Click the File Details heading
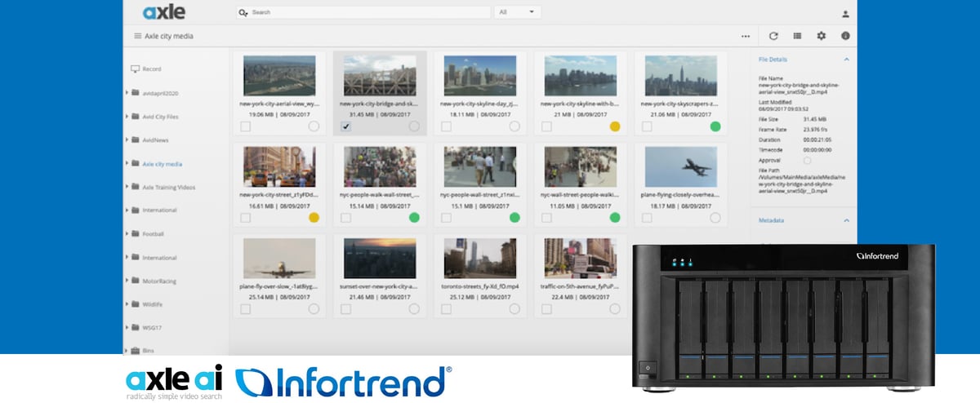The height and width of the screenshot is (403, 980). (773, 60)
